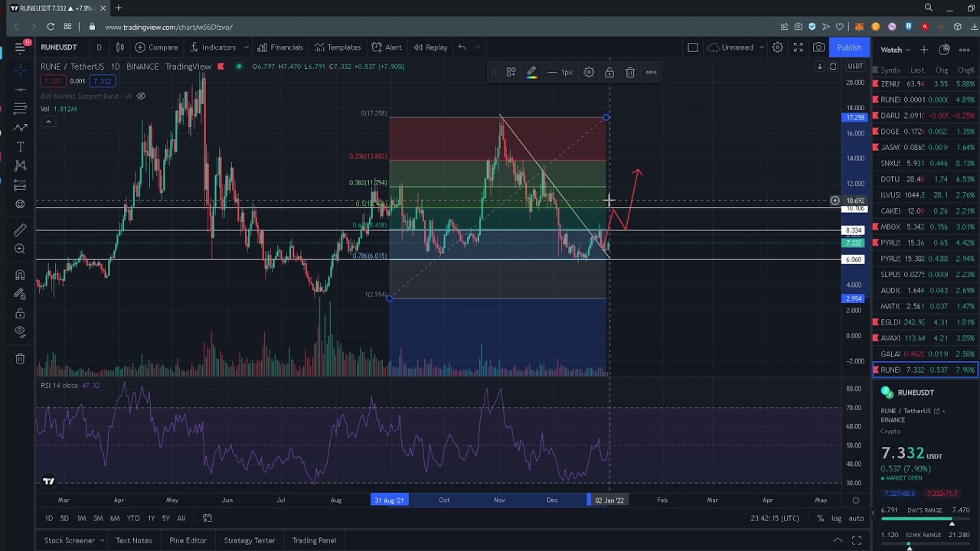The image size is (980, 551).
Task: Set the 6M time range
Action: pyautogui.click(x=115, y=518)
